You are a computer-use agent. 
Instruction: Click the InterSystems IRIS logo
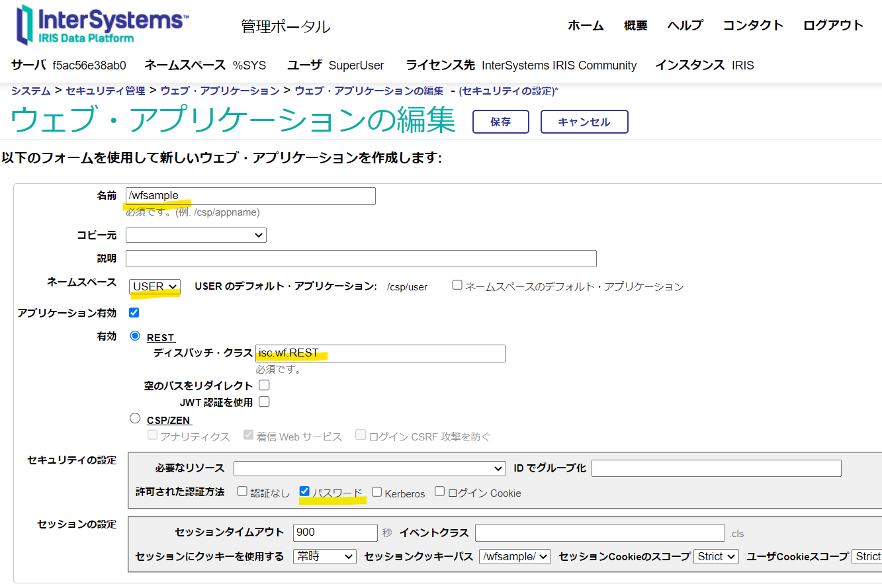(x=101, y=24)
